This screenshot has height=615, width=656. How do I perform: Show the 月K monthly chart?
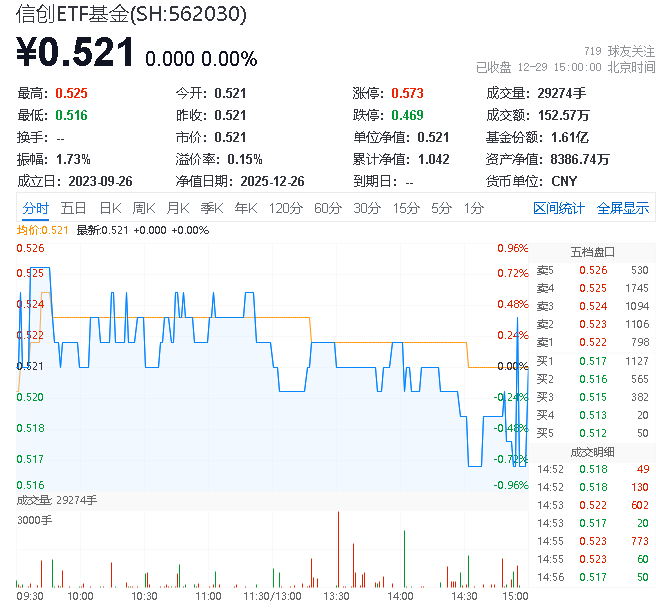click(178, 208)
